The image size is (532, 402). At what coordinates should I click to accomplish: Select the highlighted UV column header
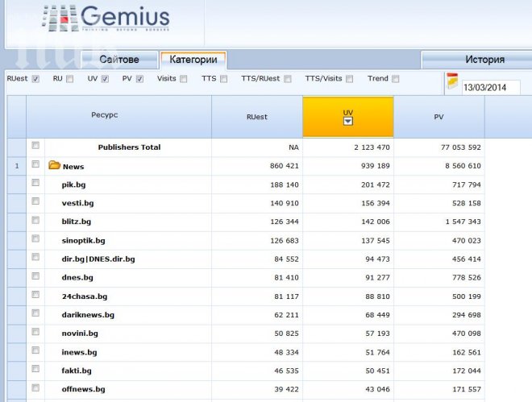(347, 112)
